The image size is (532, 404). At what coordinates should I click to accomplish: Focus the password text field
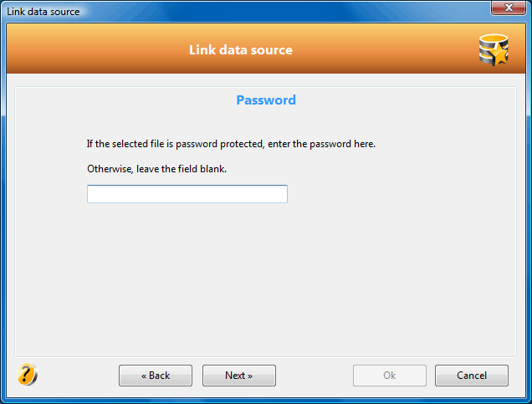coord(187,194)
